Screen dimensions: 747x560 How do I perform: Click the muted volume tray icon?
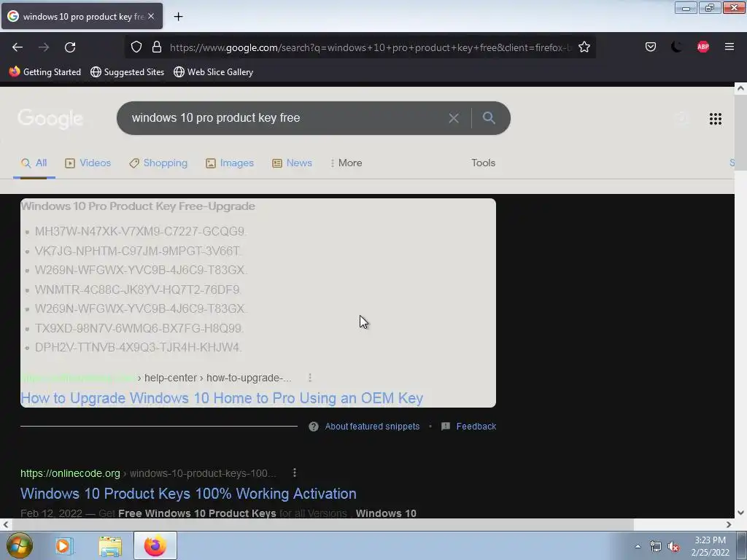[673, 546]
